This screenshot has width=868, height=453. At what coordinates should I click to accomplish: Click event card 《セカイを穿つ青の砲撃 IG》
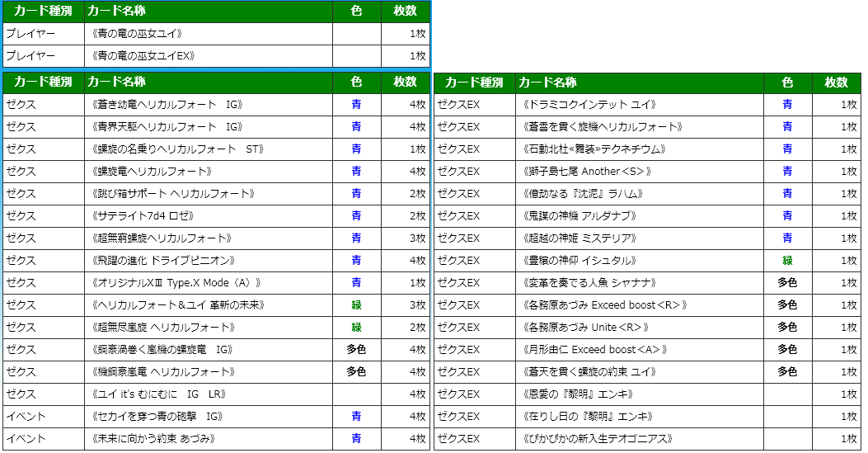pyautogui.click(x=158, y=417)
